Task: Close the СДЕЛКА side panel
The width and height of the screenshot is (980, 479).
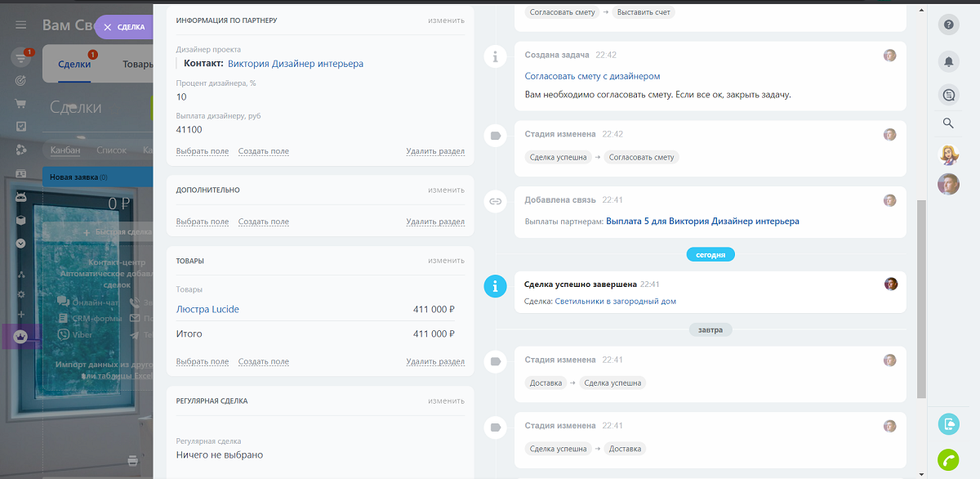Action: 107,27
